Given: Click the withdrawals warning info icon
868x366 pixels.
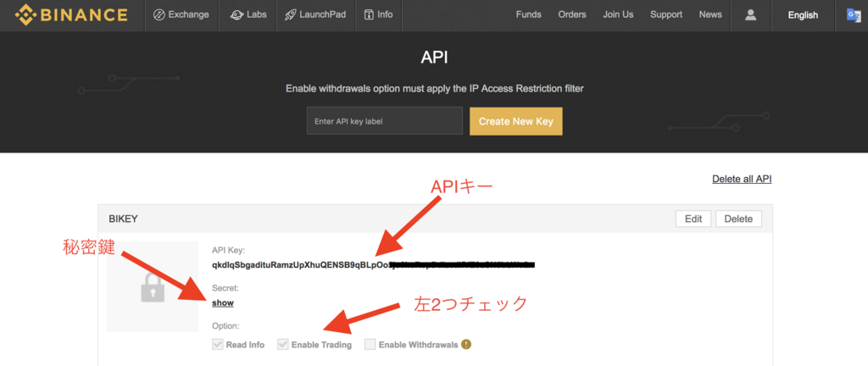Looking at the screenshot, I should pos(466,345).
